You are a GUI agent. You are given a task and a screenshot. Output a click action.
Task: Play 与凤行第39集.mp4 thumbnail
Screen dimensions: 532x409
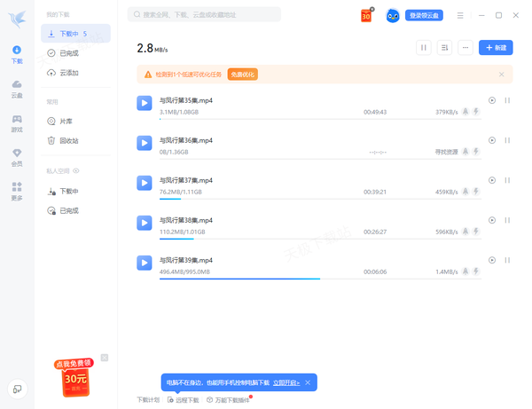(145, 263)
